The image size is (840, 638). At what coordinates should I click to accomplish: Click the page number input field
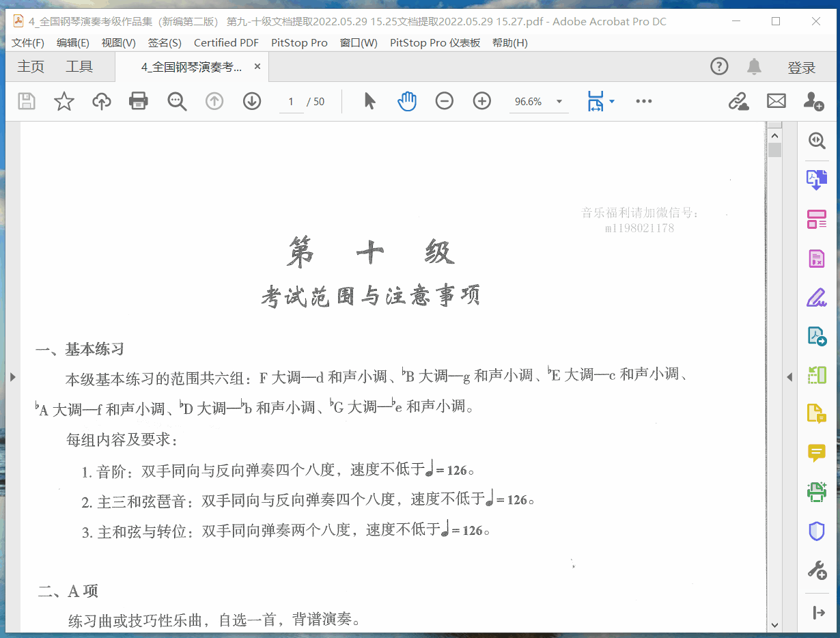(x=291, y=102)
